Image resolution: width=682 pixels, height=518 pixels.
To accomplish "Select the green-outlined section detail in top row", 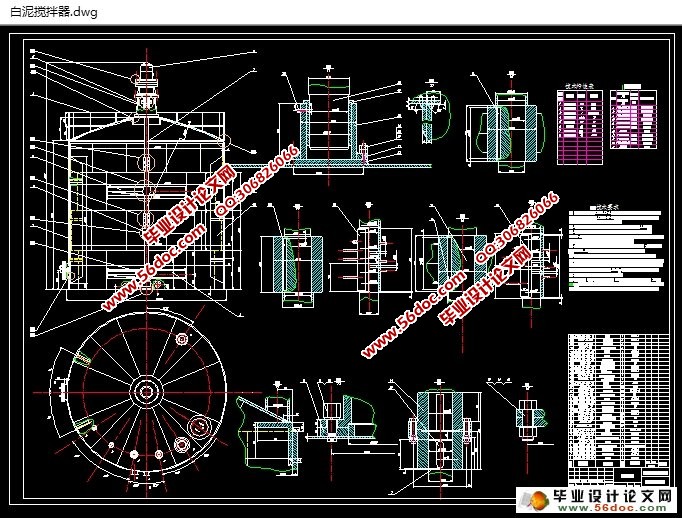I will (502, 128).
